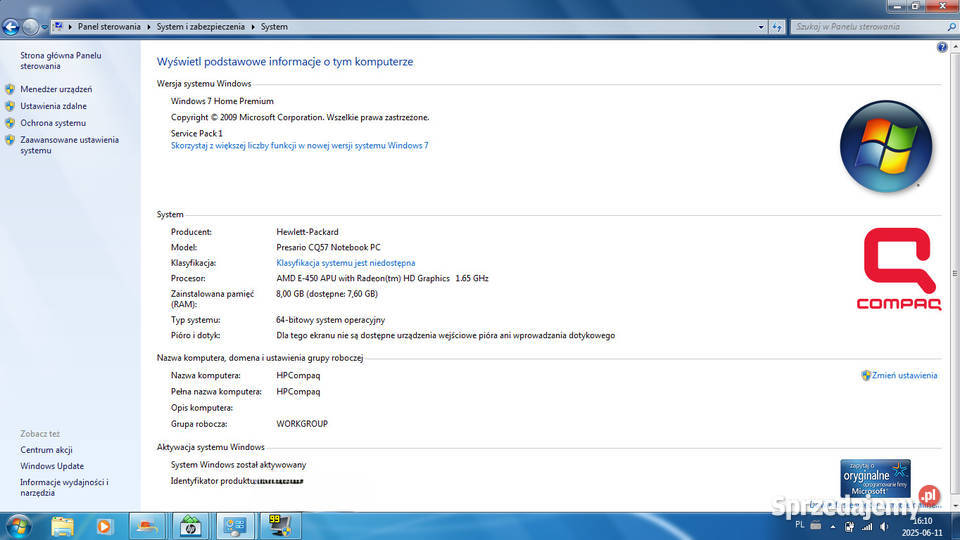Open Panel sterowania breadcrumb
Screen dimensions: 960x540
coord(109,27)
